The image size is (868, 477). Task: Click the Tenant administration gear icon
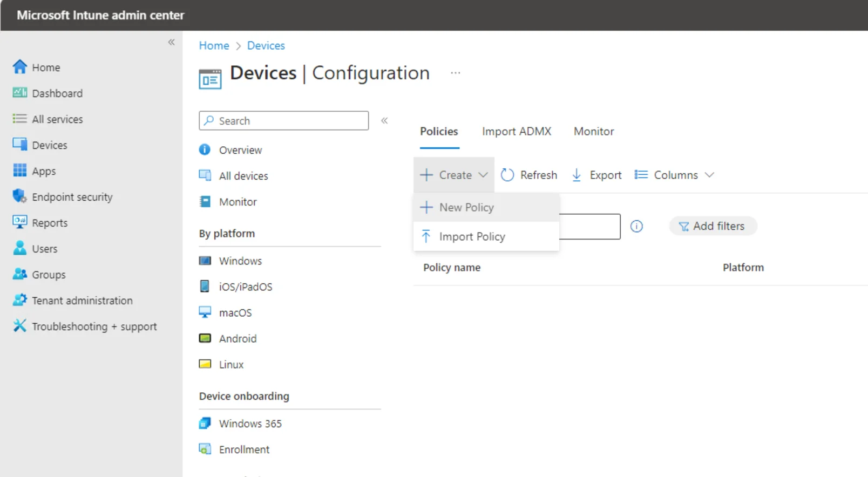20,300
